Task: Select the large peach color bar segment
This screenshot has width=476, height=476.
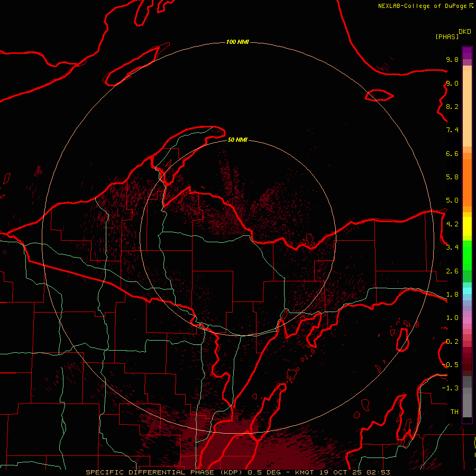Action: pyautogui.click(x=467, y=109)
